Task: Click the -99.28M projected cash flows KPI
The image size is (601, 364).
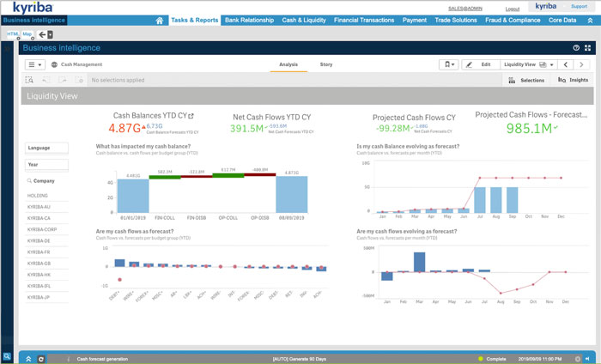Action: click(x=393, y=129)
